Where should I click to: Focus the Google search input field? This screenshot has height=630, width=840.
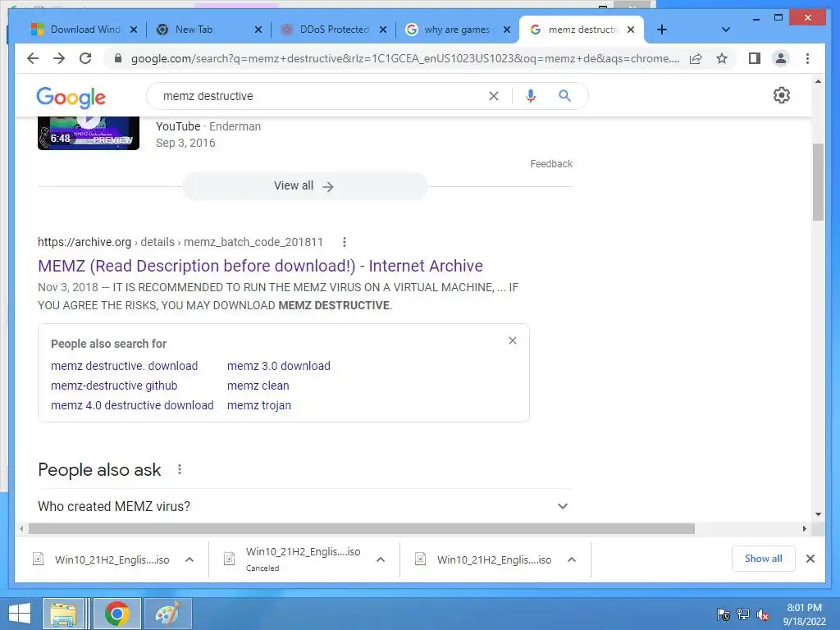pos(322,96)
